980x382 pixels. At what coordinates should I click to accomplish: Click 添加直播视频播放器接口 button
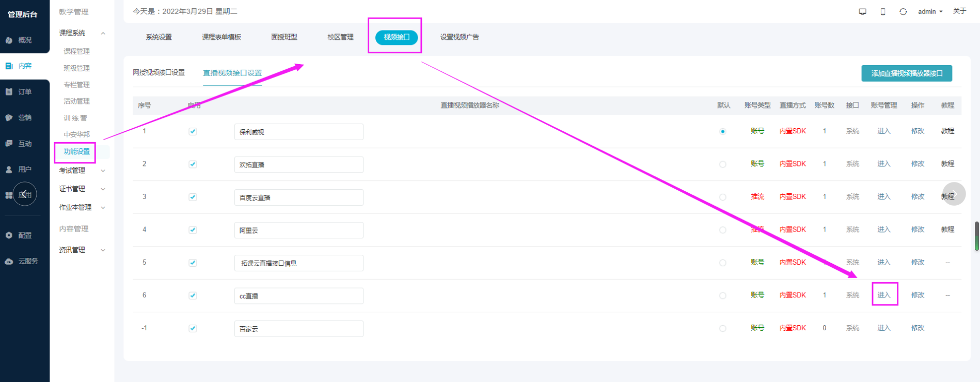tap(907, 73)
